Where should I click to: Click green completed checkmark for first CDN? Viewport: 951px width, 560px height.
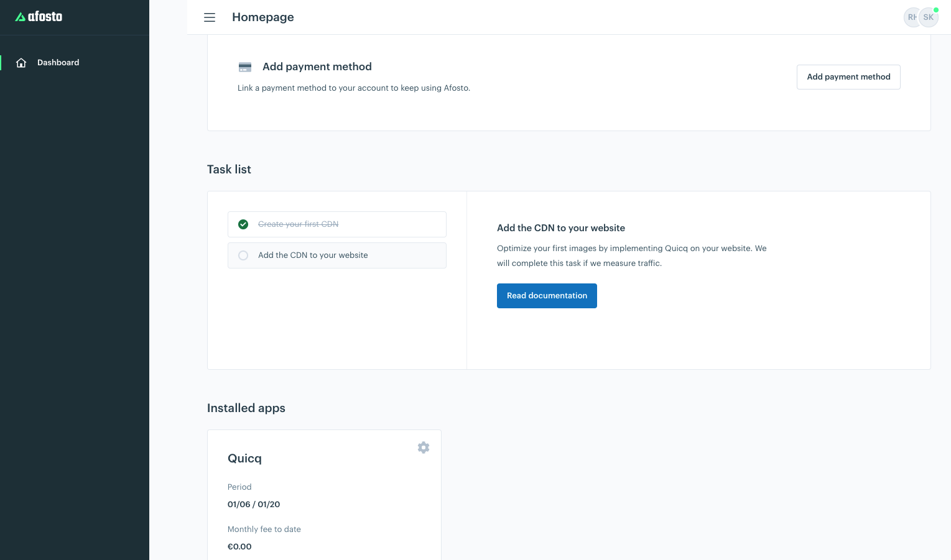243,224
